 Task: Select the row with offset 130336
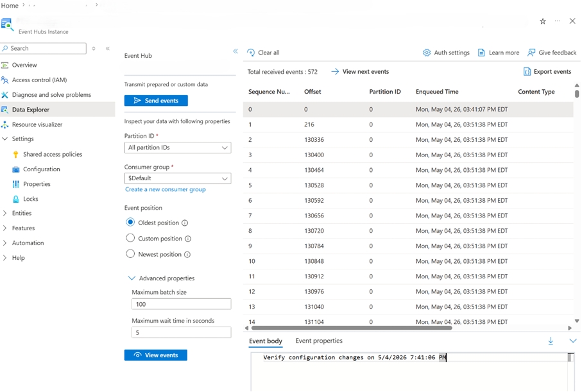(x=408, y=140)
